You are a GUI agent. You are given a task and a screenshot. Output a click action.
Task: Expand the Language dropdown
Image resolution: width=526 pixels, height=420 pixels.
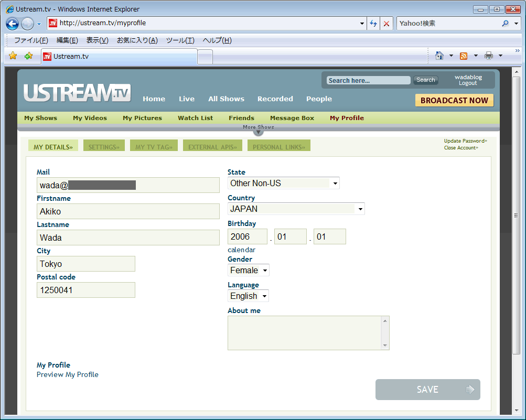(249, 296)
